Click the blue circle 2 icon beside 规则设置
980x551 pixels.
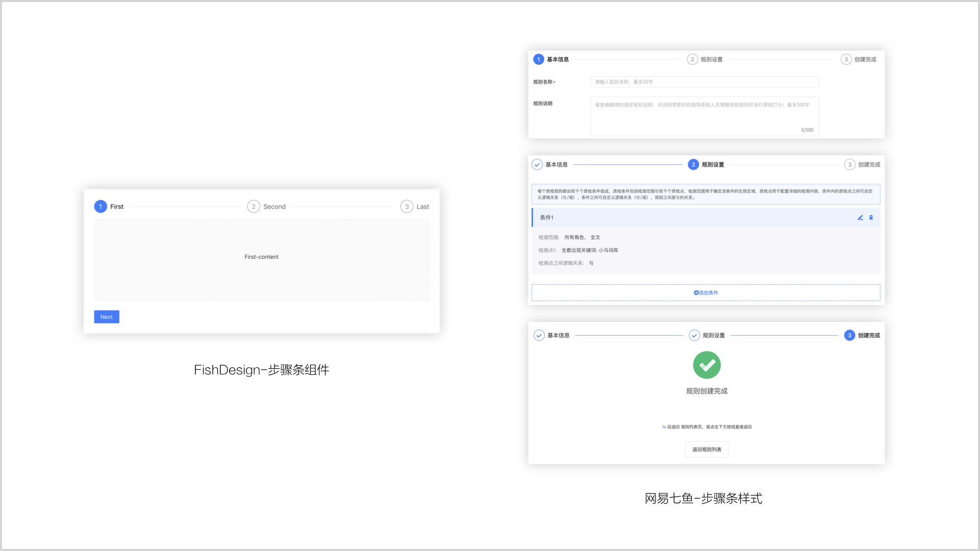click(693, 164)
